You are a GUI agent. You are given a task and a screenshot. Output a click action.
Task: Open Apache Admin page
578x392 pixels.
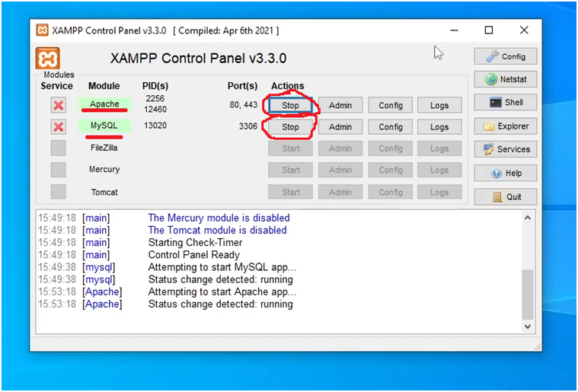pos(340,105)
